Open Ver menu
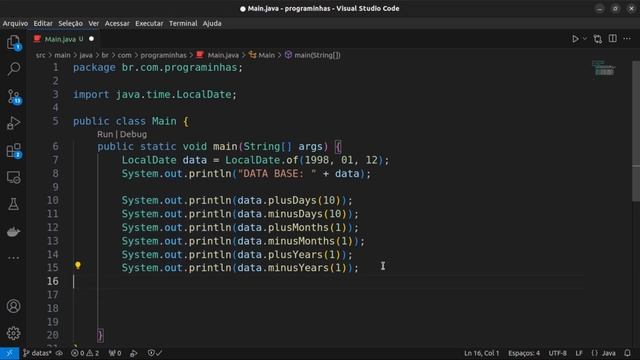640x360 pixels. pyautogui.click(x=93, y=23)
